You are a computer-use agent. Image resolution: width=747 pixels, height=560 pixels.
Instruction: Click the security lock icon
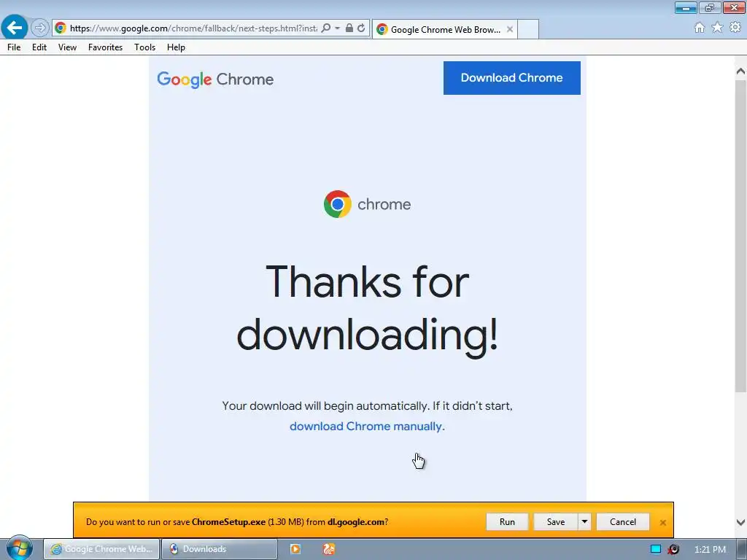tap(349, 28)
